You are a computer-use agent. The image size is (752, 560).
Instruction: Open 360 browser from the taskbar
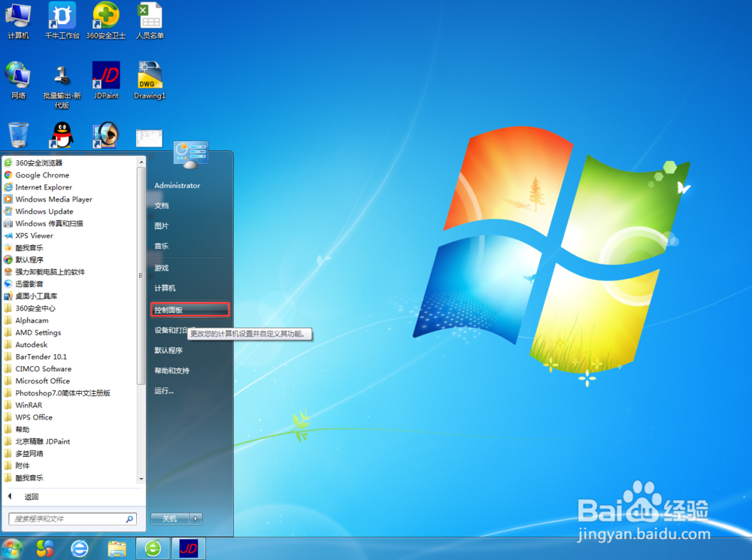pyautogui.click(x=153, y=549)
